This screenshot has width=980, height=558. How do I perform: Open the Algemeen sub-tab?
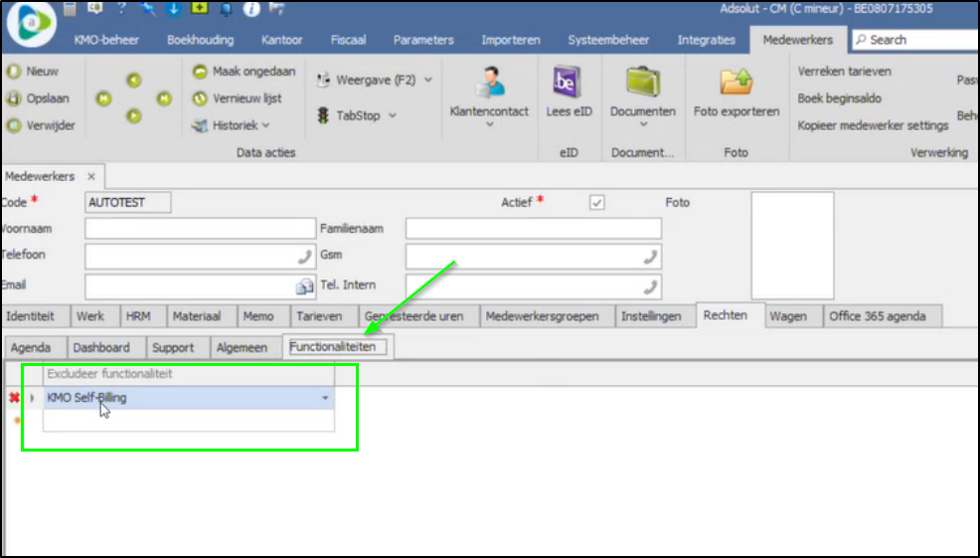pyautogui.click(x=242, y=347)
